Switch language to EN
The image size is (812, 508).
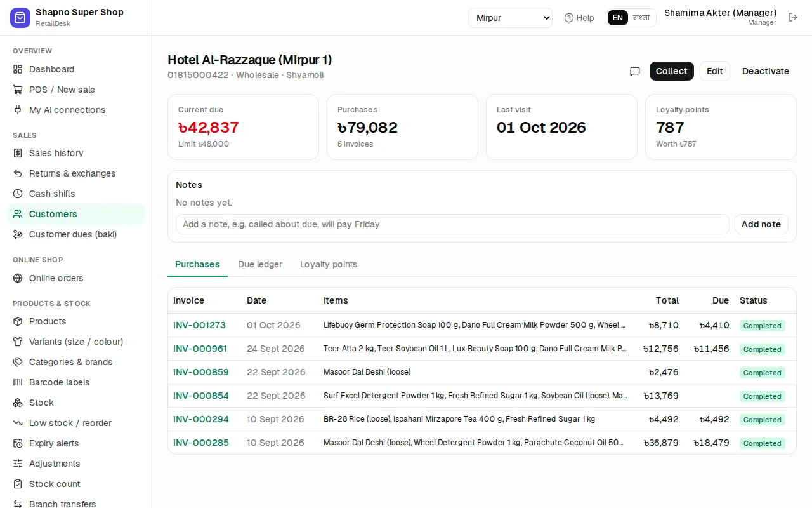[x=618, y=18]
